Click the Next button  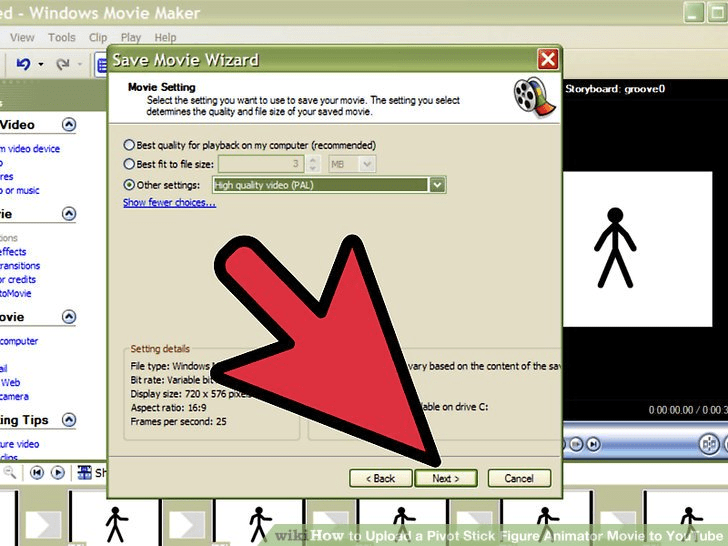(446, 478)
